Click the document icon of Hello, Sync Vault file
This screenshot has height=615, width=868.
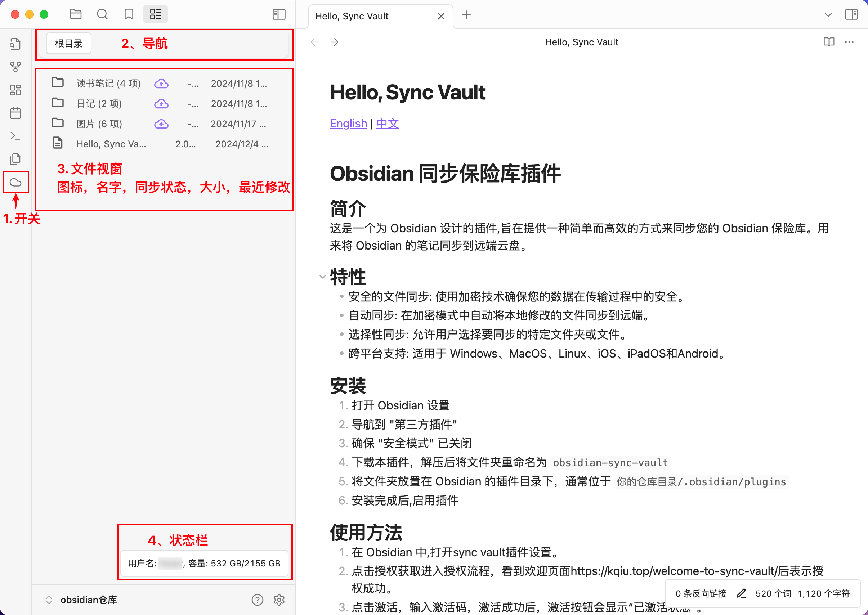point(57,143)
